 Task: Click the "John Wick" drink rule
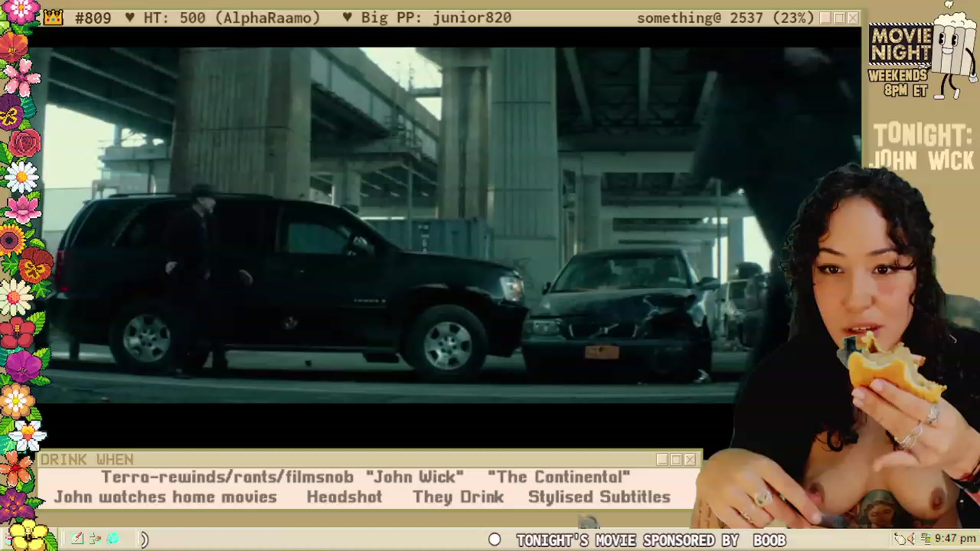[x=415, y=477]
